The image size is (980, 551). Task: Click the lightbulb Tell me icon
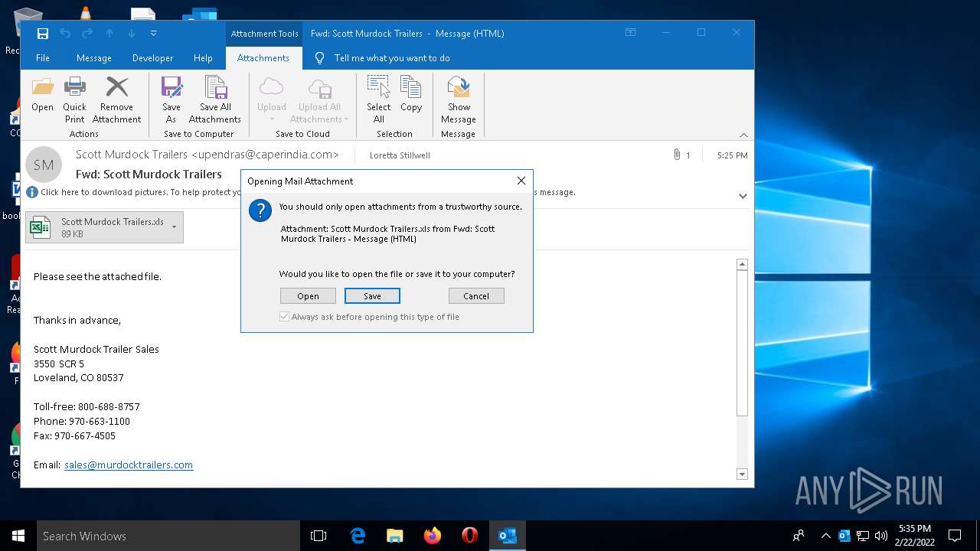pyautogui.click(x=319, y=58)
